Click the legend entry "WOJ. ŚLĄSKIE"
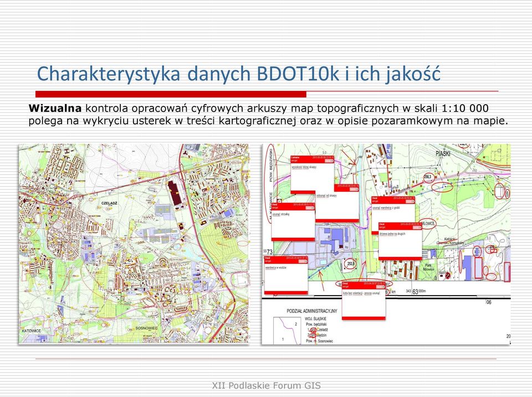The height and width of the screenshot is (397, 532). (x=315, y=319)
